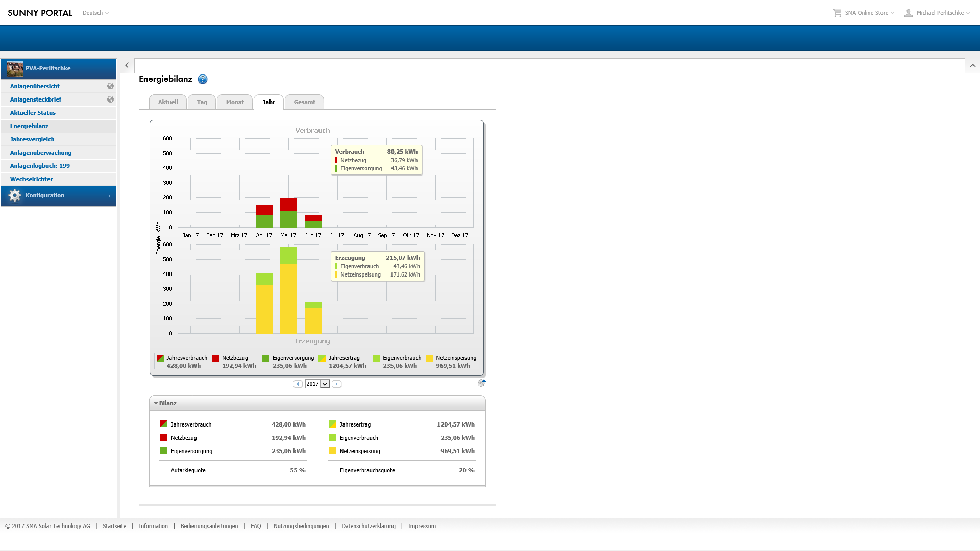Open Jahresvergleich in the sidebar

click(x=32, y=139)
